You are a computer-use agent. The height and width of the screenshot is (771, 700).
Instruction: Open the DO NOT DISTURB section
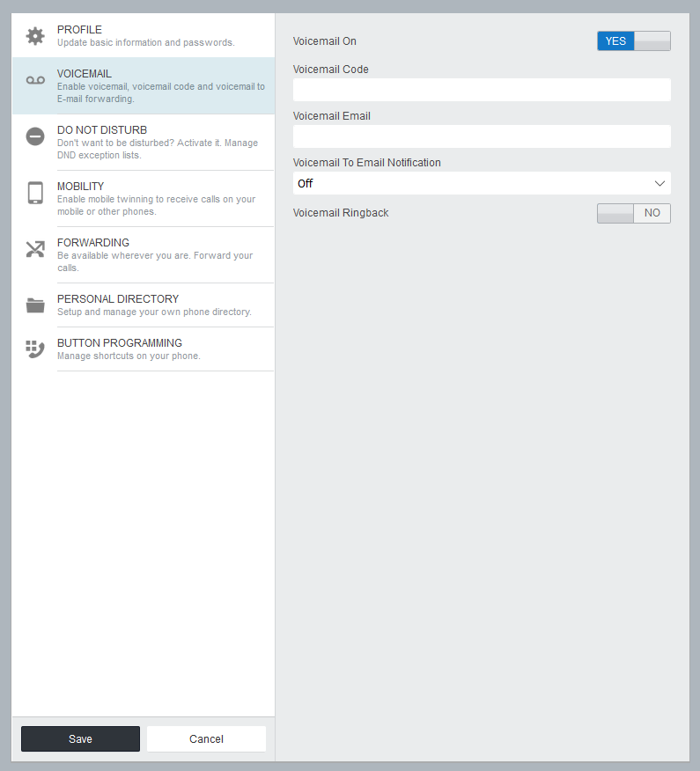[144, 142]
